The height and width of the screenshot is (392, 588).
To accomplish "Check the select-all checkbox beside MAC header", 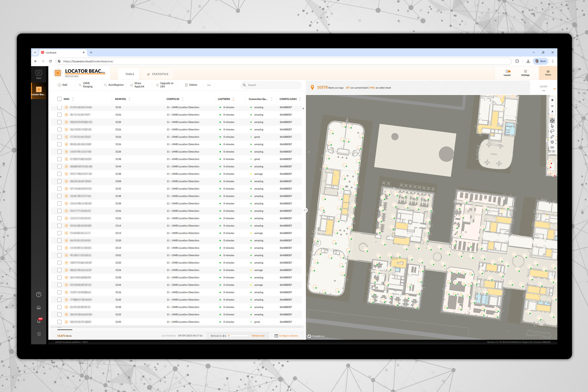I will [x=59, y=99].
